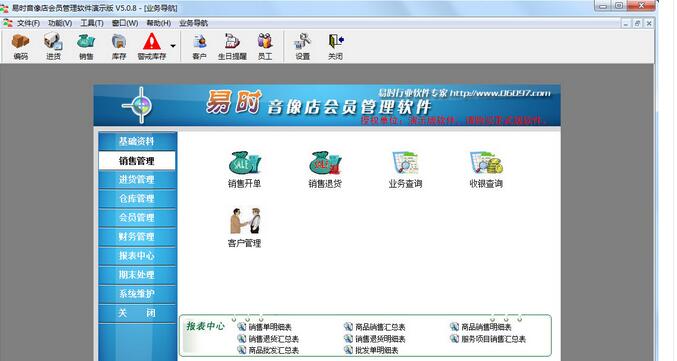Close the inner 业务导航 child window
This screenshot has height=361, width=677.
point(649,24)
